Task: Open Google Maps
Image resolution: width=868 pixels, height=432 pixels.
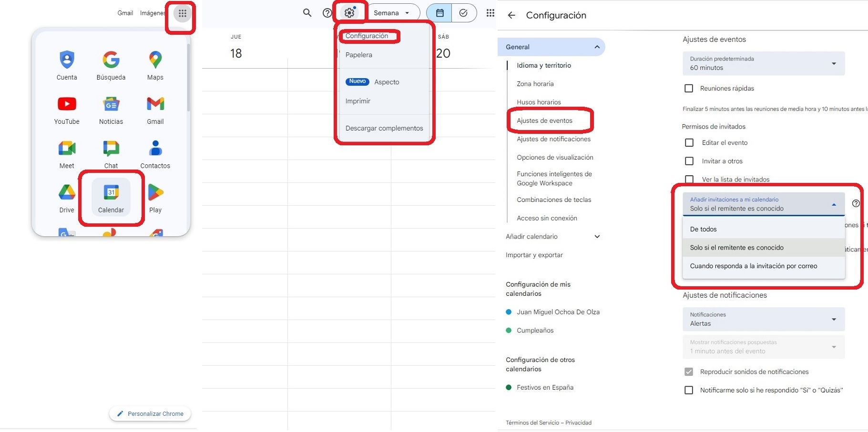Action: tap(154, 60)
